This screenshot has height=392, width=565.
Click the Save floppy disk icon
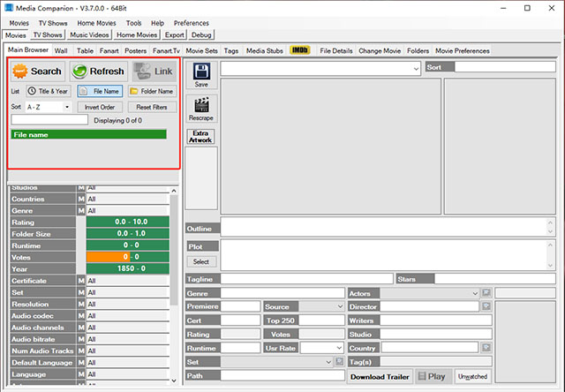click(201, 74)
